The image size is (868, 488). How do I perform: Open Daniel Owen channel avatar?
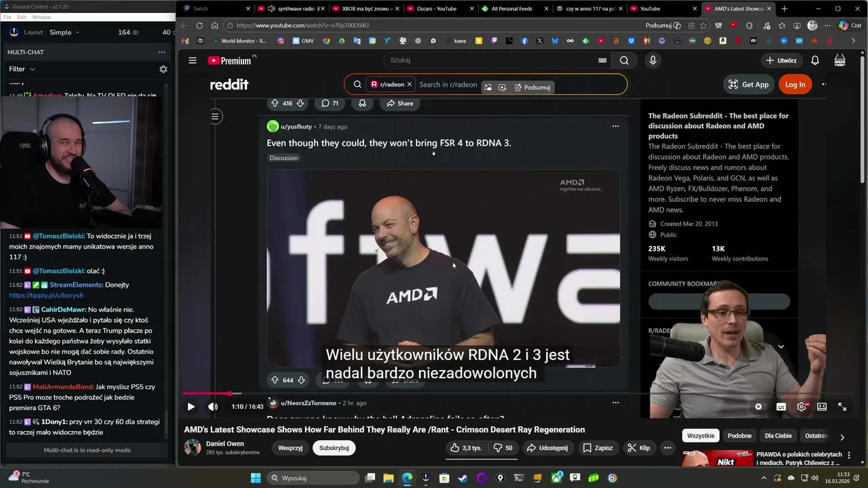[193, 447]
